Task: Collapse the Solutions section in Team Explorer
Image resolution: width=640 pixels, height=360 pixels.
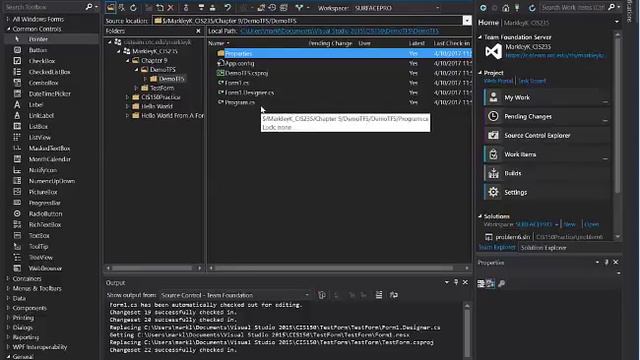Action: point(480,216)
